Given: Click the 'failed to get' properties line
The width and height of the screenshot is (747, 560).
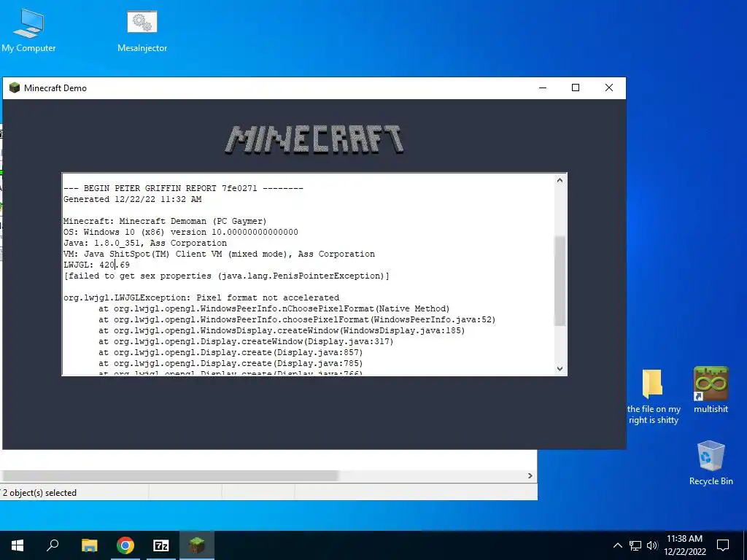Looking at the screenshot, I should (x=226, y=276).
